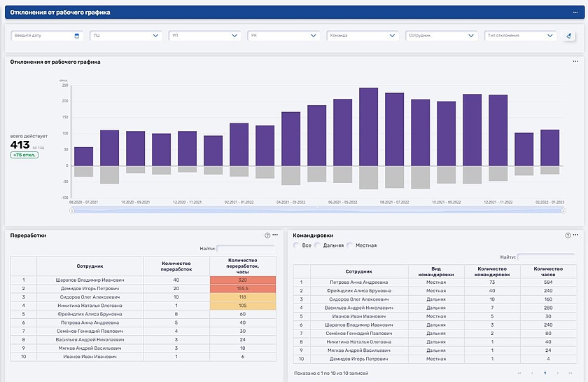Click left handle of chart range slider
The width and height of the screenshot is (588, 382).
(x=72, y=209)
